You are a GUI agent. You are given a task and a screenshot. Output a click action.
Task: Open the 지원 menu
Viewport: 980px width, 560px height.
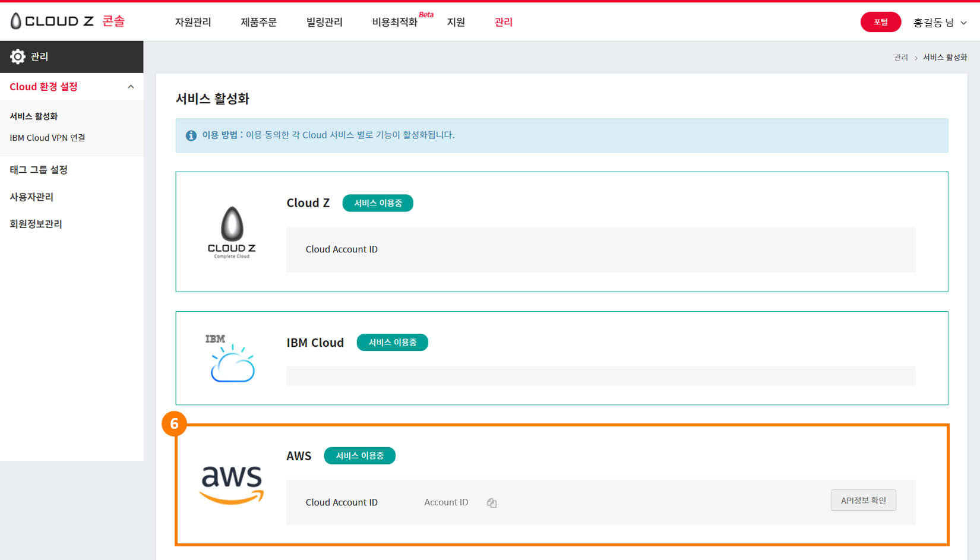coord(456,22)
